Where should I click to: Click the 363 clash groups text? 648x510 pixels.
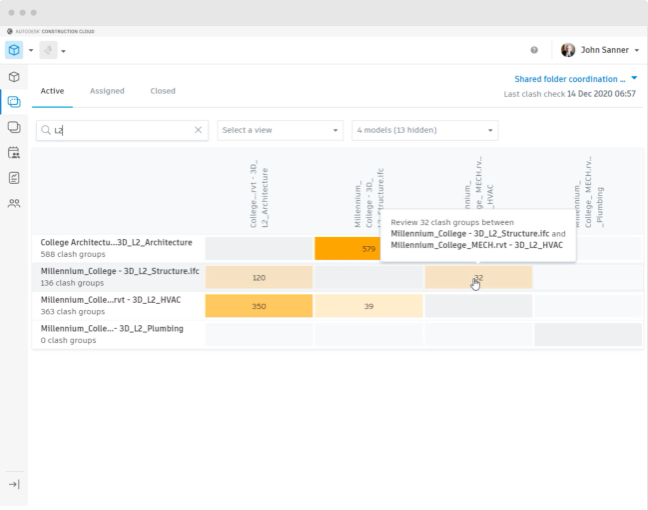click(x=73, y=312)
